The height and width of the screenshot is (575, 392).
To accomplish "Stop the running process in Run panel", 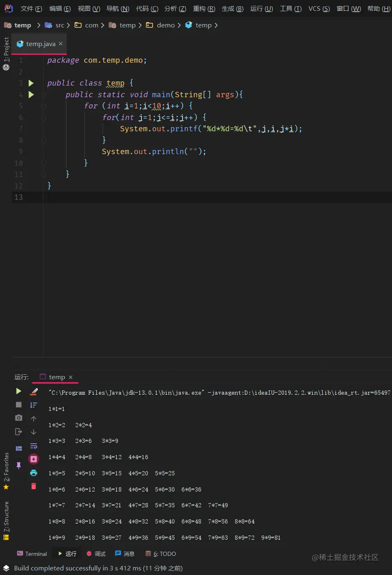I will [x=18, y=404].
